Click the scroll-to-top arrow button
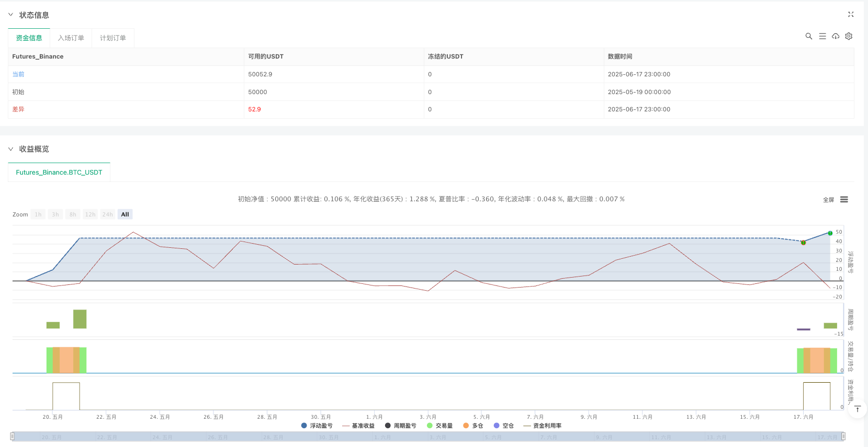 (857, 409)
